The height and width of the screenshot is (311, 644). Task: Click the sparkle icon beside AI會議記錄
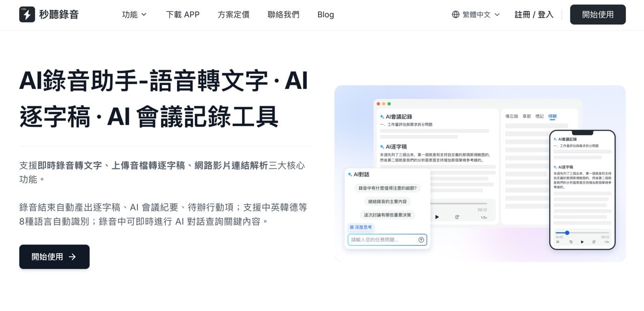pyautogui.click(x=381, y=116)
